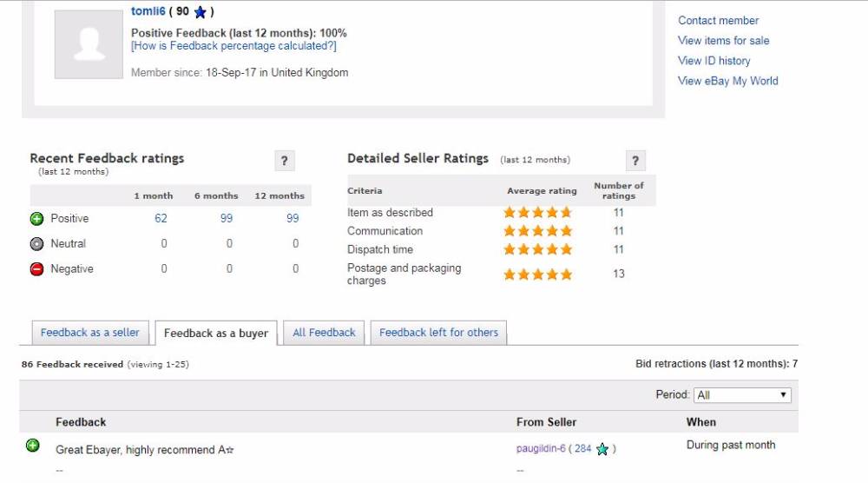Click the green positive icon beside the first feedback
868x483 pixels.
click(x=33, y=446)
